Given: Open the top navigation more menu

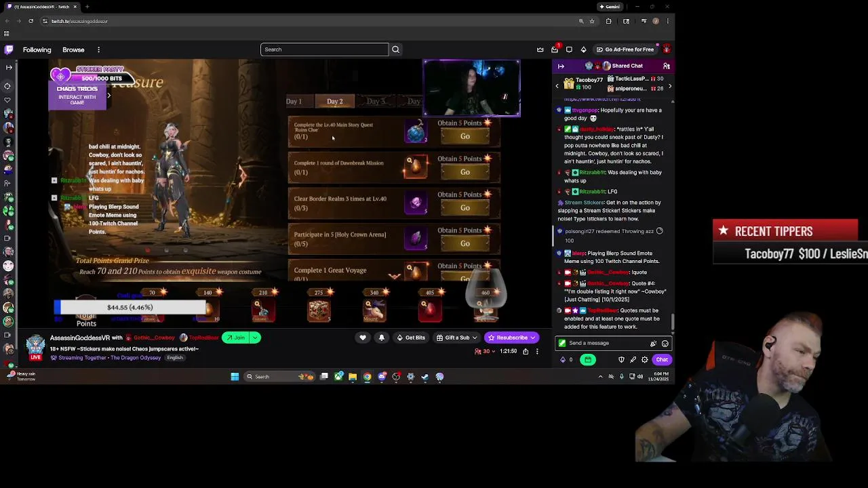Looking at the screenshot, I should pos(98,49).
